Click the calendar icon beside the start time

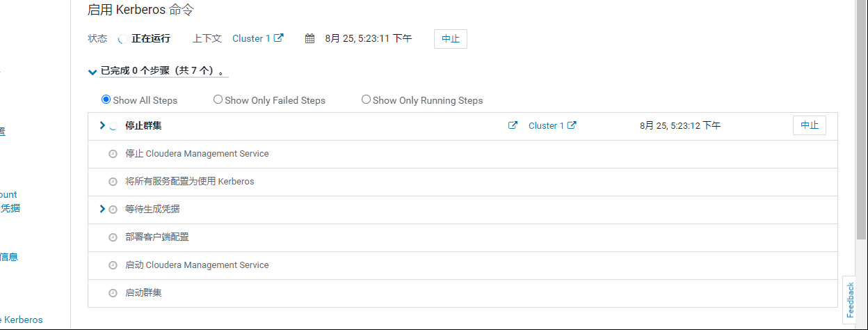pos(310,39)
